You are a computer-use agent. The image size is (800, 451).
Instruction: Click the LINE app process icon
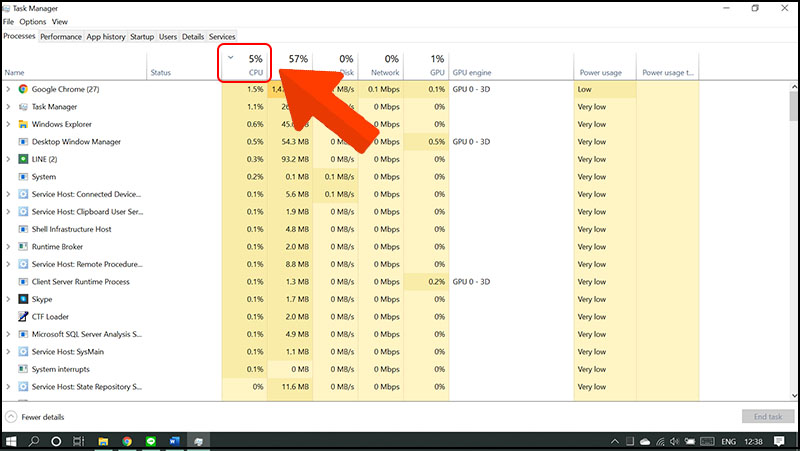pyautogui.click(x=23, y=159)
